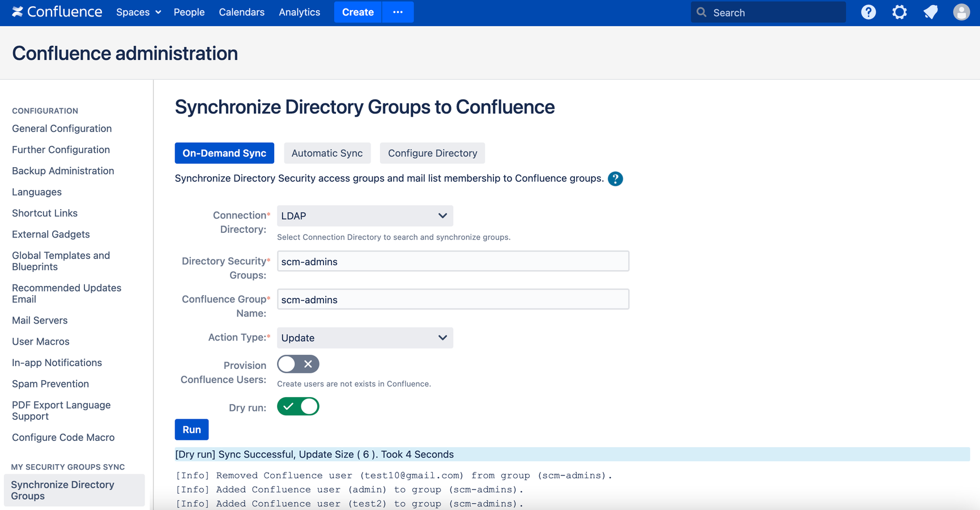Open Global Templates and Blueprints
The width and height of the screenshot is (980, 510).
(x=61, y=261)
